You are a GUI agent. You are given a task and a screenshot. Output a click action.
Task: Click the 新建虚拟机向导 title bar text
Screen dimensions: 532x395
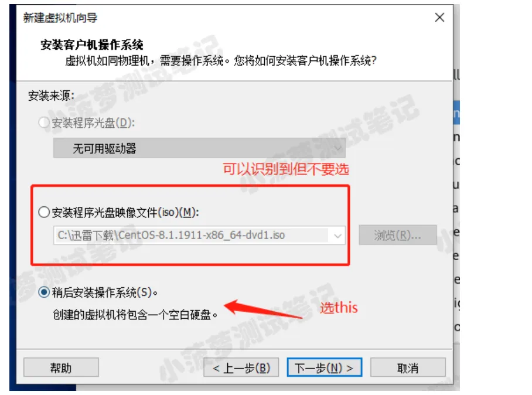[x=60, y=18]
